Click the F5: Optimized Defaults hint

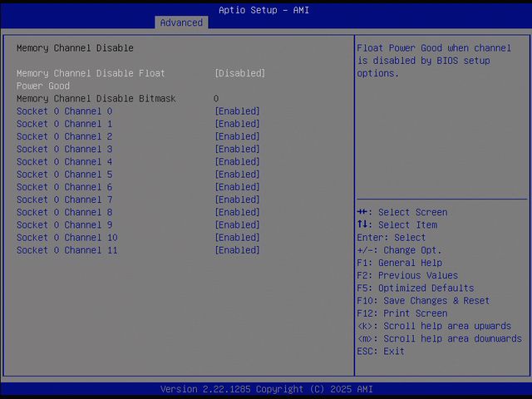click(416, 288)
